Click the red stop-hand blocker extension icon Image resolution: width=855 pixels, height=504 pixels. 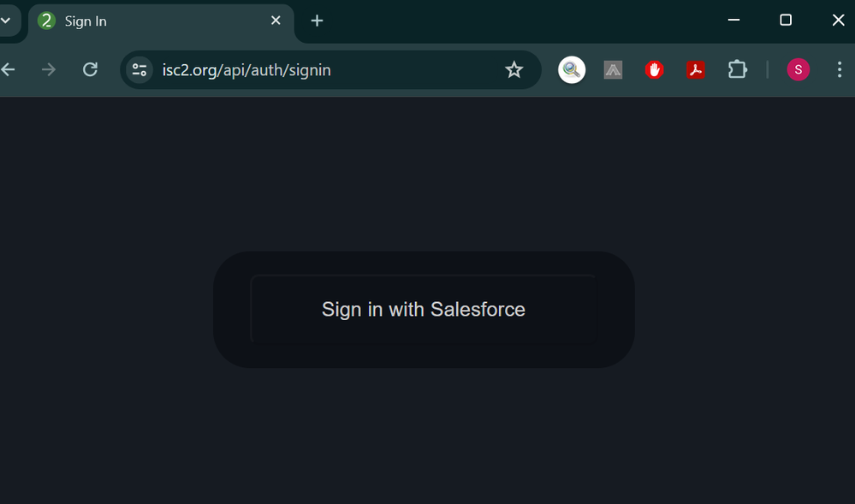tap(654, 69)
